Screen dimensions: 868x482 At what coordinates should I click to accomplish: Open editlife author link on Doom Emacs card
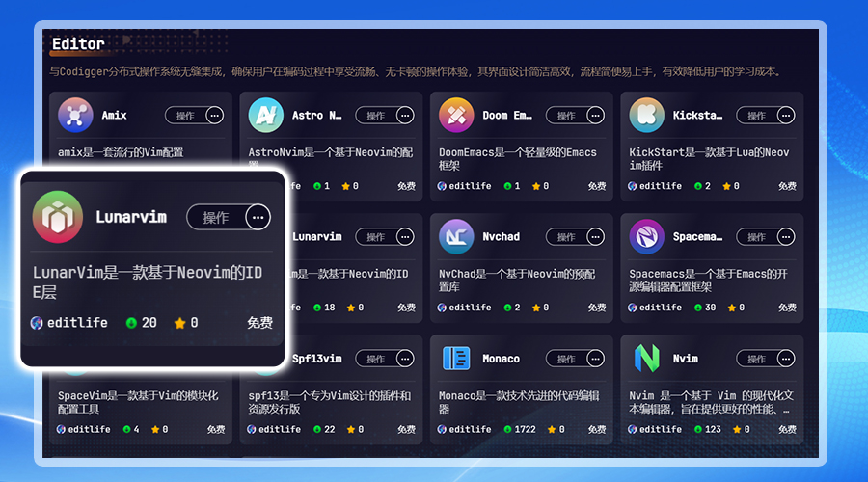(x=470, y=186)
